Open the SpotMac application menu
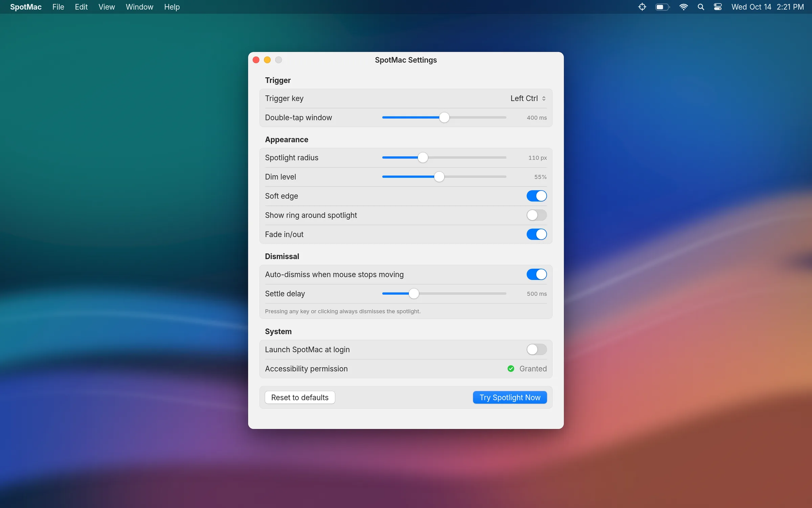This screenshot has width=812, height=508. [26, 7]
